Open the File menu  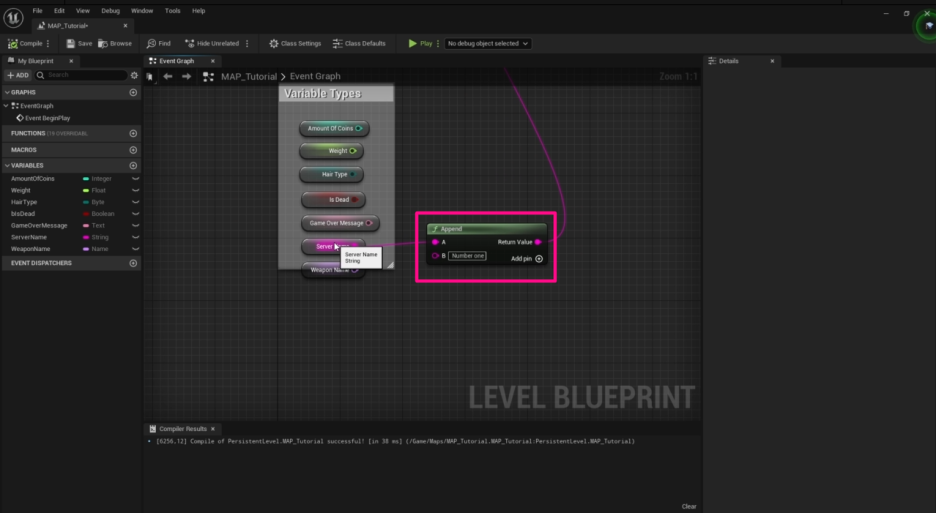[x=37, y=11]
